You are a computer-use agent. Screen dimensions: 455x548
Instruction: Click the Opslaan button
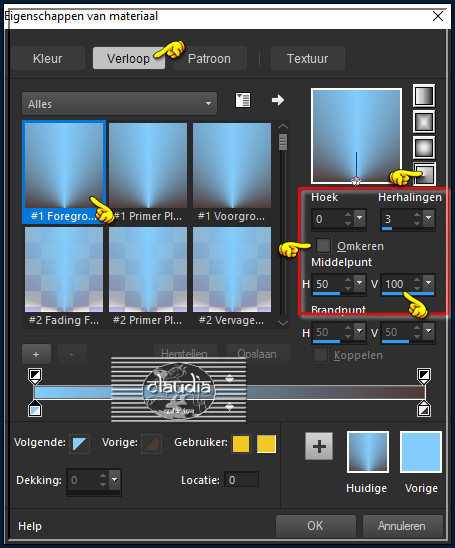pos(258,354)
